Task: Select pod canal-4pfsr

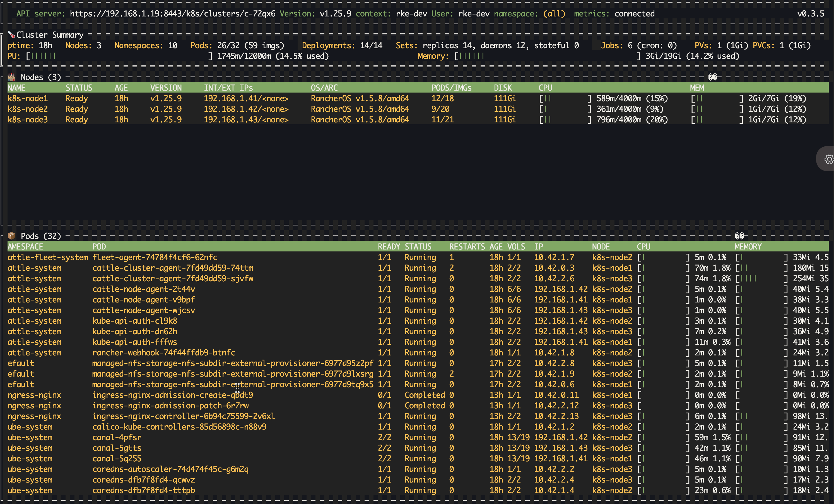Action: [117, 437]
